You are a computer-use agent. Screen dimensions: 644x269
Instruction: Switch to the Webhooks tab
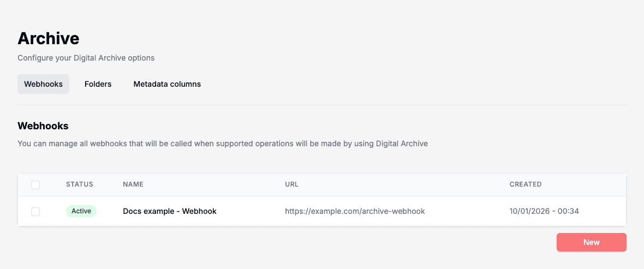pyautogui.click(x=43, y=84)
